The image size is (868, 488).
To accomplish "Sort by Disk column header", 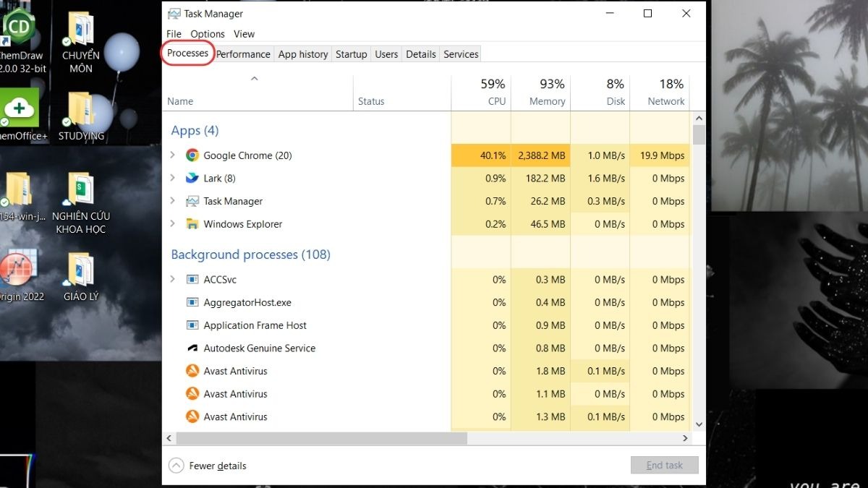I will pos(600,92).
